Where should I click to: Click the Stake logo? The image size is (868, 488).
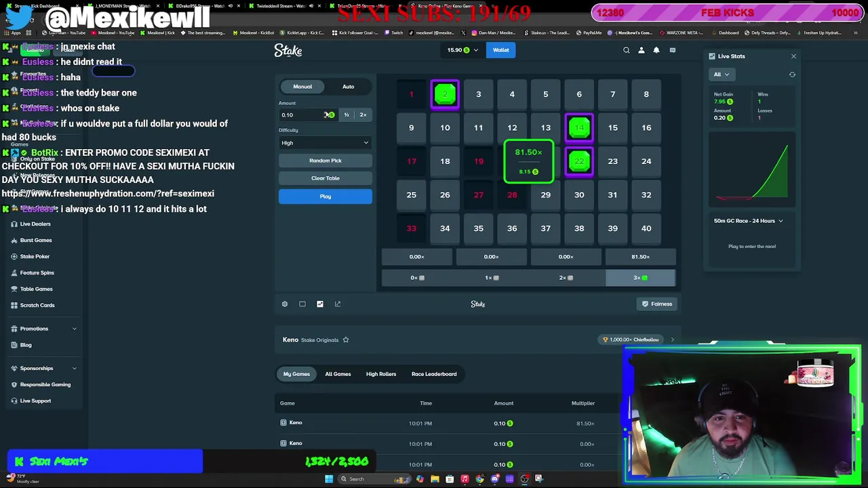288,50
